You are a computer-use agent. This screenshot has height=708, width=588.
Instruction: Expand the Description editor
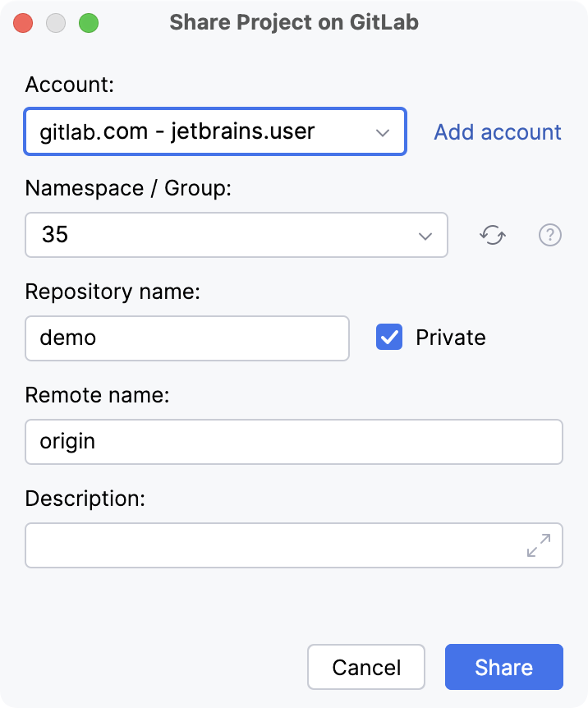pos(538,544)
